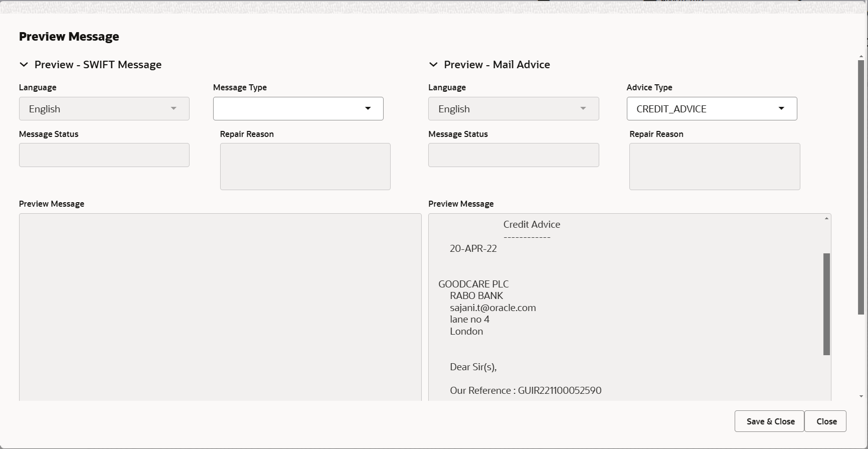This screenshot has height=449, width=868.
Task: Click the Close button
Action: click(x=826, y=421)
